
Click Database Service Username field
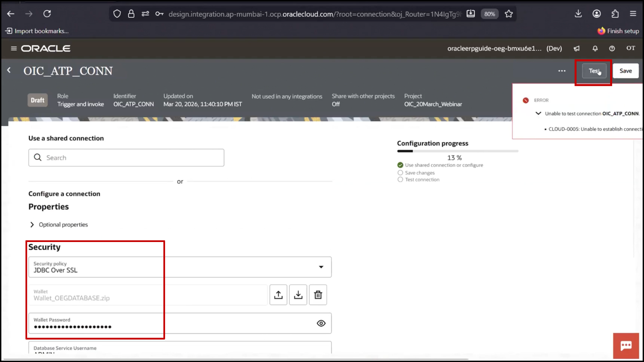[x=180, y=348]
